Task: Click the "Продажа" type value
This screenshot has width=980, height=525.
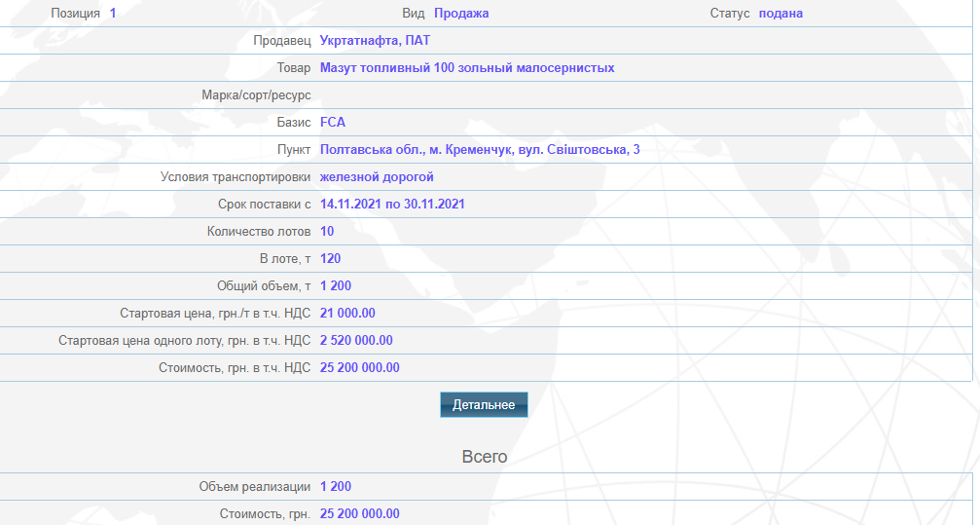Action: (x=461, y=14)
